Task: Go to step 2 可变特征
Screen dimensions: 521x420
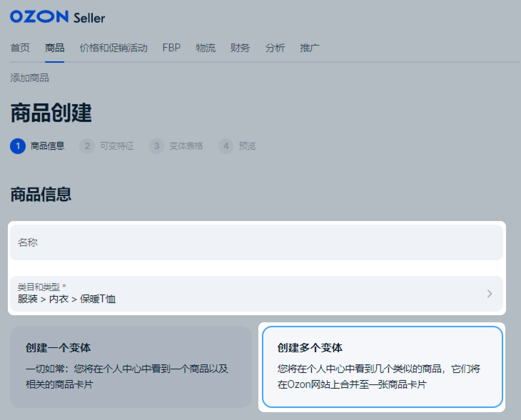Action: point(107,146)
